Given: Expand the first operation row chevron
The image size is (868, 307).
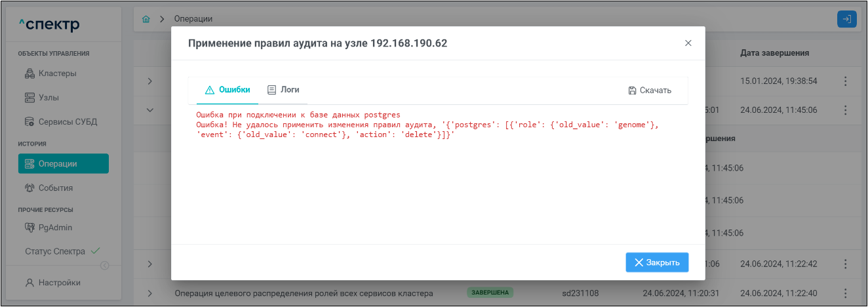Looking at the screenshot, I should (149, 81).
